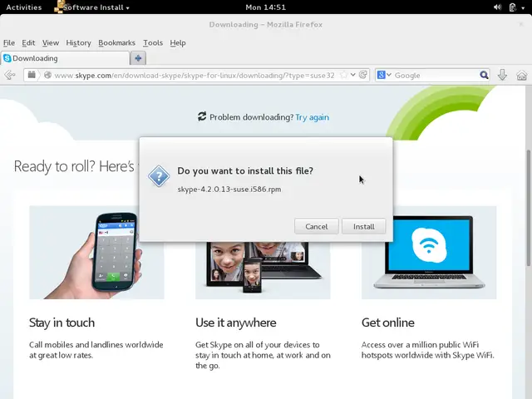532x399 pixels.
Task: Open the File menu
Action: click(x=9, y=42)
